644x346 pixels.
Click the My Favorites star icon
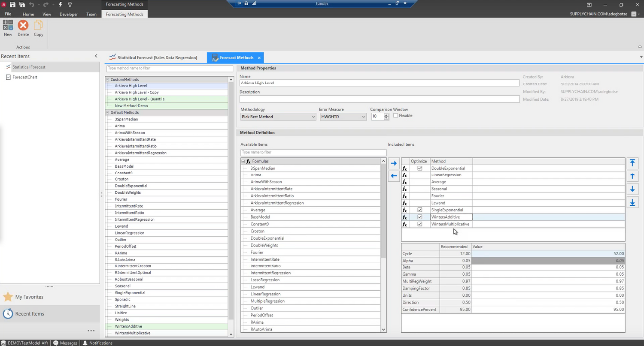(8, 297)
